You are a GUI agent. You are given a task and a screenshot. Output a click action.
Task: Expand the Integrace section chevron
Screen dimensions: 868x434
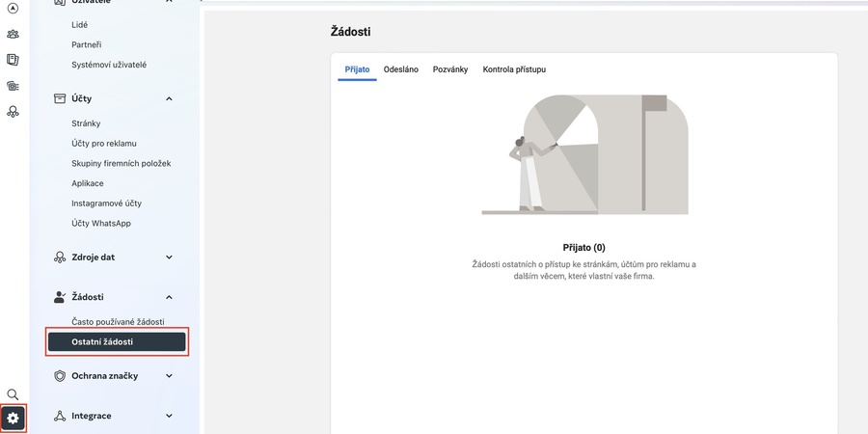(x=169, y=416)
